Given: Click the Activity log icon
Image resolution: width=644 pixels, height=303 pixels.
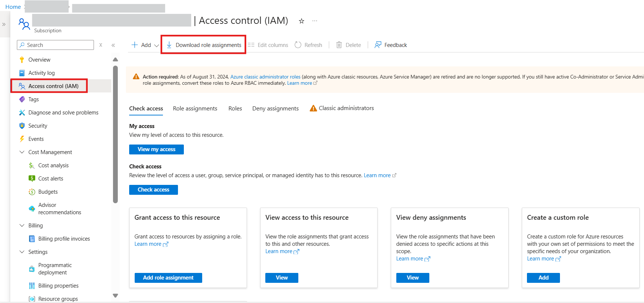Looking at the screenshot, I should click(22, 73).
